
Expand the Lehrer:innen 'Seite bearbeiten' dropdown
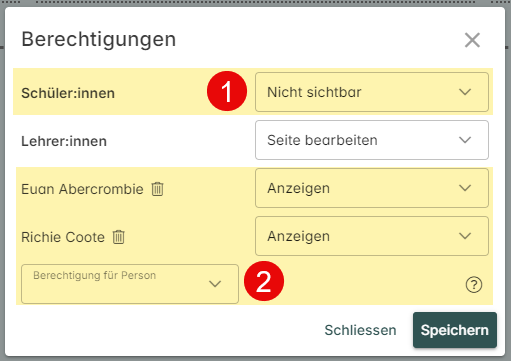[x=372, y=140]
